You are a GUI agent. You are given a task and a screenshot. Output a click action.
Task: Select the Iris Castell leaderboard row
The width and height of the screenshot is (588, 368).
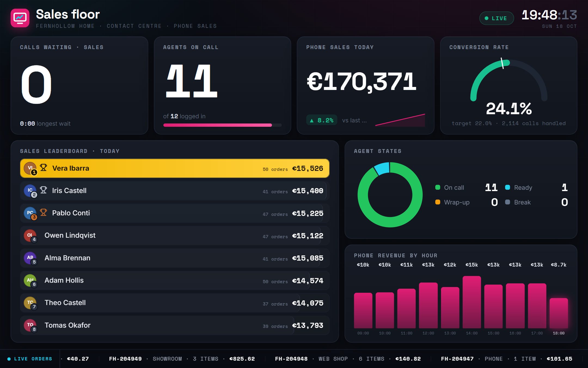pos(175,191)
